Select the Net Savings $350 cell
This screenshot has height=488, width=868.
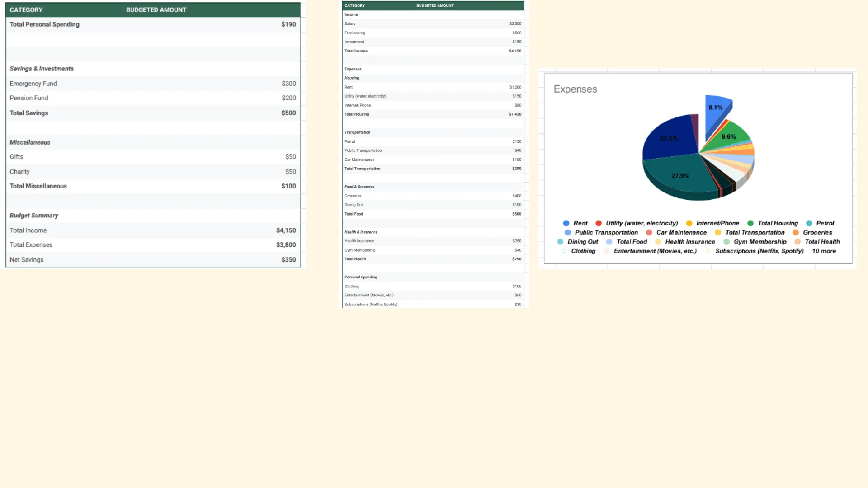288,260
